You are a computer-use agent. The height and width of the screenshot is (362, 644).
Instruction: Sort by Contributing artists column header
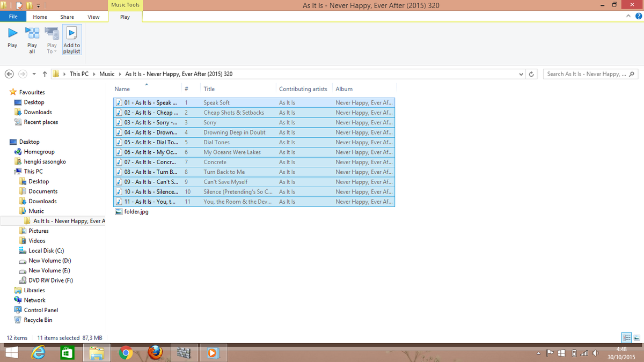(303, 89)
